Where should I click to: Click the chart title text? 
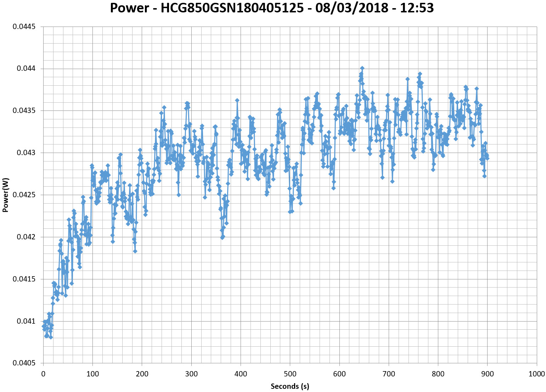click(272, 8)
